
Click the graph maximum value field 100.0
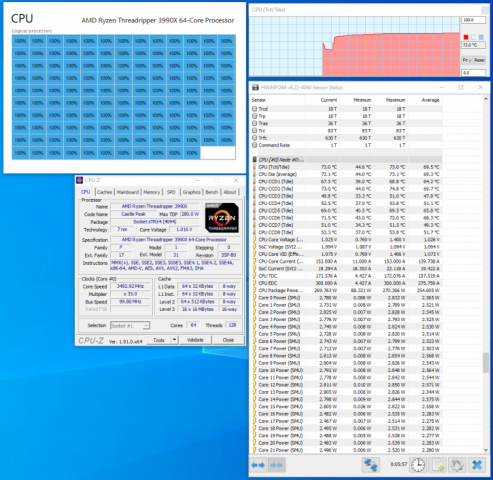473,20
